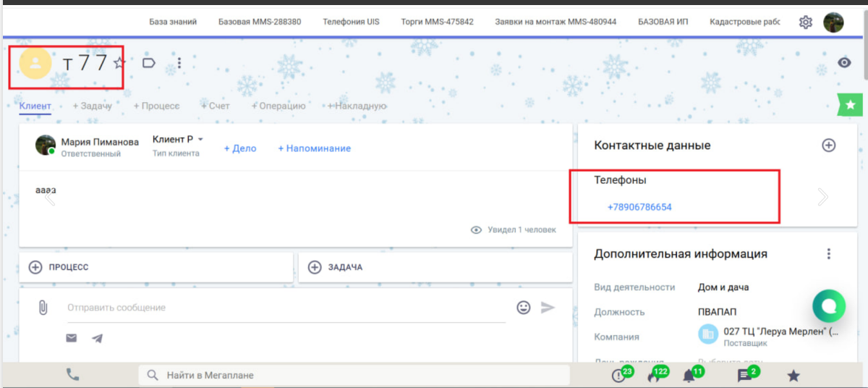
Task: Open Кадастровые работы menu item
Action: [745, 22]
